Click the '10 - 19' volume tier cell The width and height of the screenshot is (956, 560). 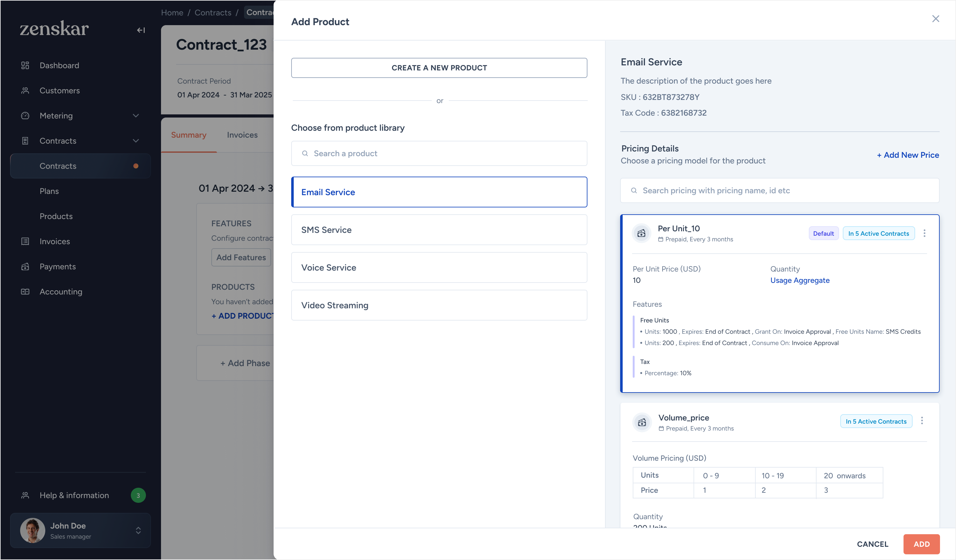tap(785, 475)
